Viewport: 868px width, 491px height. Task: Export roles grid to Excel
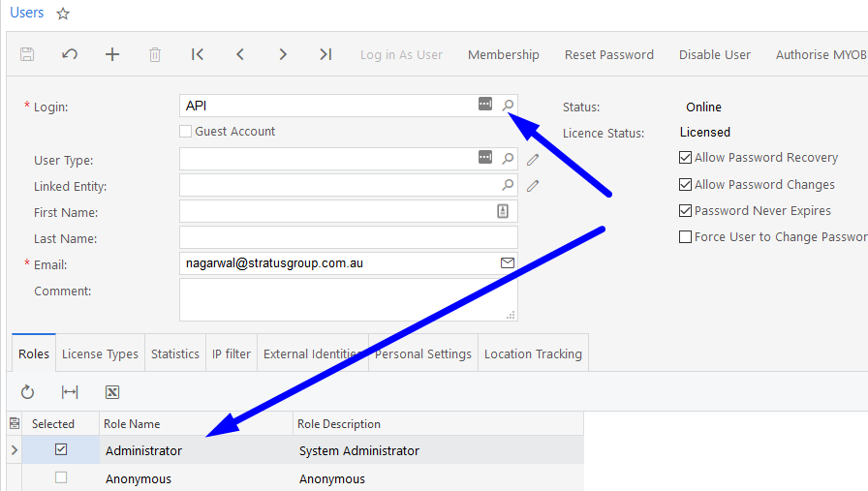coord(112,392)
